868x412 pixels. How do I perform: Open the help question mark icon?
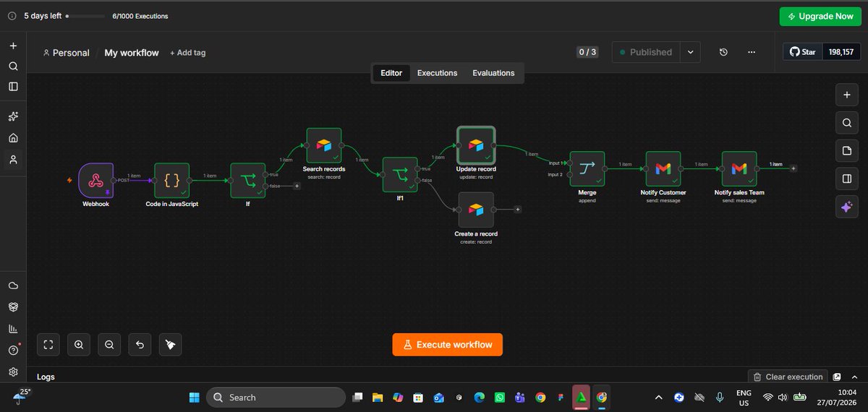[x=13, y=350]
